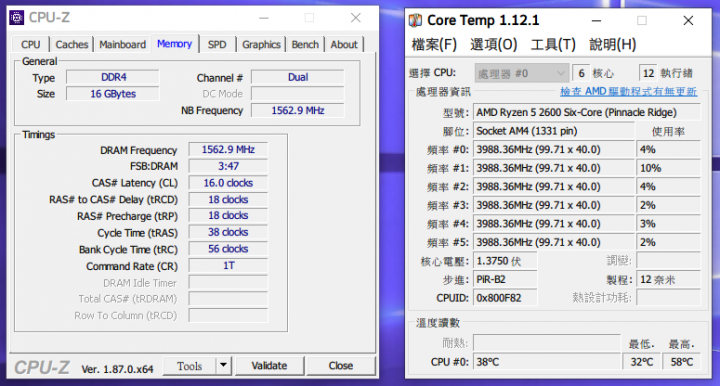
Task: Click the AMD Ryzen 5 2600 model field
Action: tap(587, 112)
